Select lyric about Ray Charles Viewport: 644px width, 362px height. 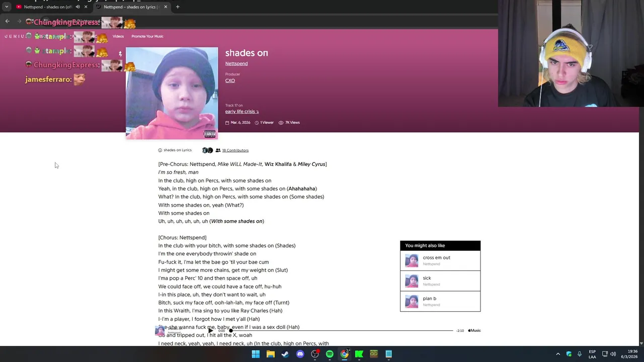(220, 311)
